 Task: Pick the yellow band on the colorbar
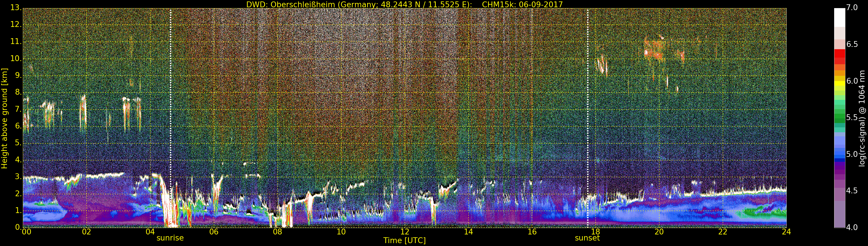pos(839,83)
